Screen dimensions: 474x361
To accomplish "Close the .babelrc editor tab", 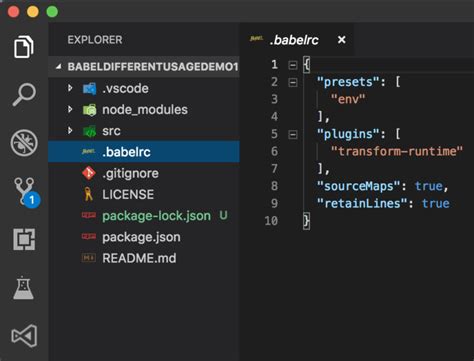I will coord(341,40).
